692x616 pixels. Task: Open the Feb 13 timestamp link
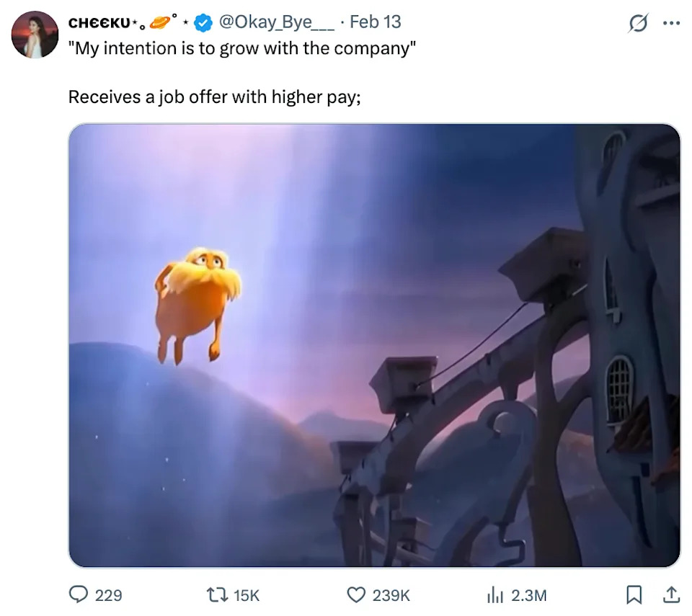coord(375,22)
